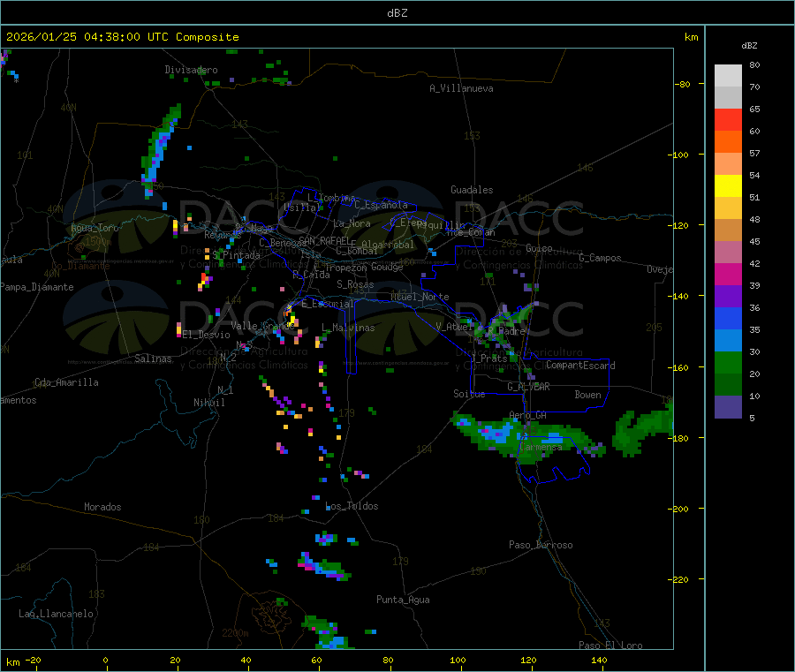Click the L_Malvinas map label
795x672 pixels.
(348, 328)
